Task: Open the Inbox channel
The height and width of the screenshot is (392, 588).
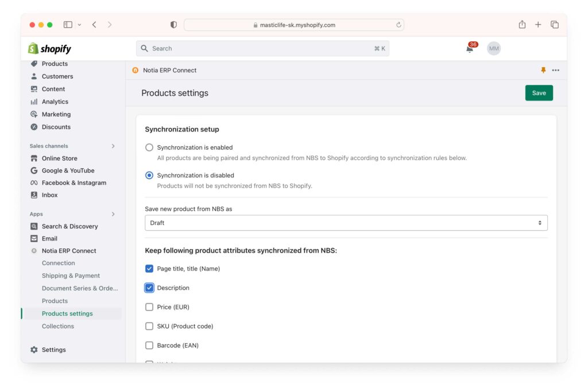Action: (x=49, y=195)
